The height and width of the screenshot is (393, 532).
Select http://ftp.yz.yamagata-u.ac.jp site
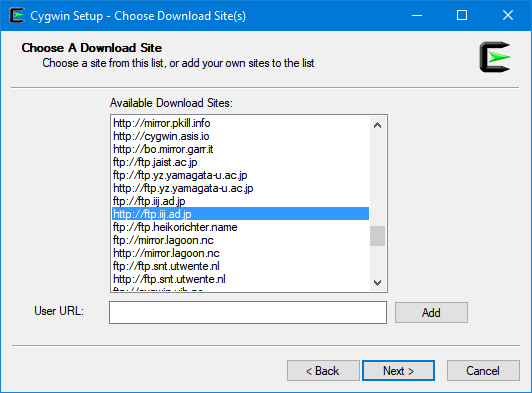pyautogui.click(x=241, y=188)
